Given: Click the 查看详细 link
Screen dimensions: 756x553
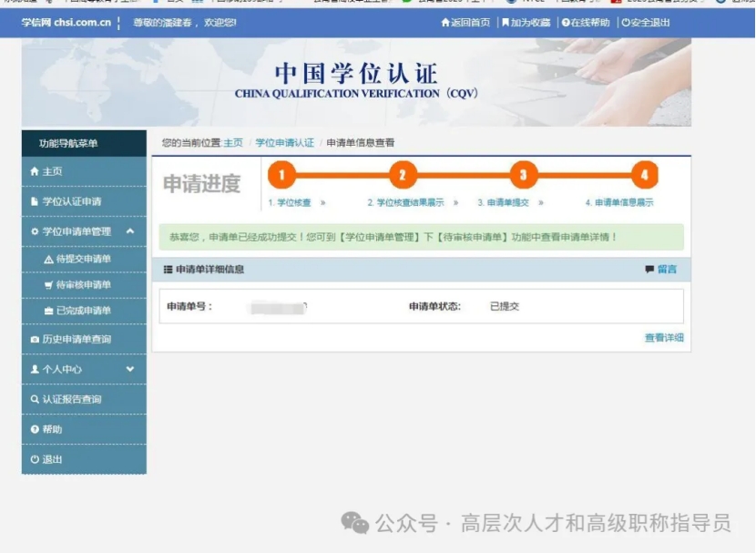Looking at the screenshot, I should (x=664, y=337).
